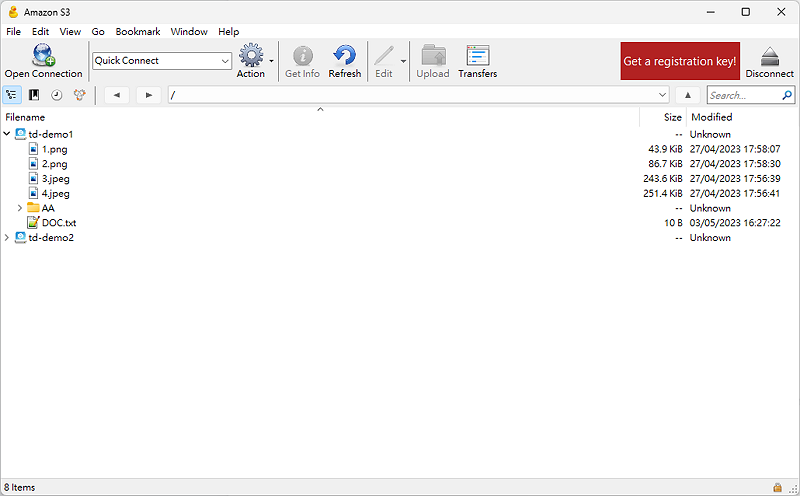Show the Bonjour view
Screen dimensions: 800x496
(x=80, y=95)
